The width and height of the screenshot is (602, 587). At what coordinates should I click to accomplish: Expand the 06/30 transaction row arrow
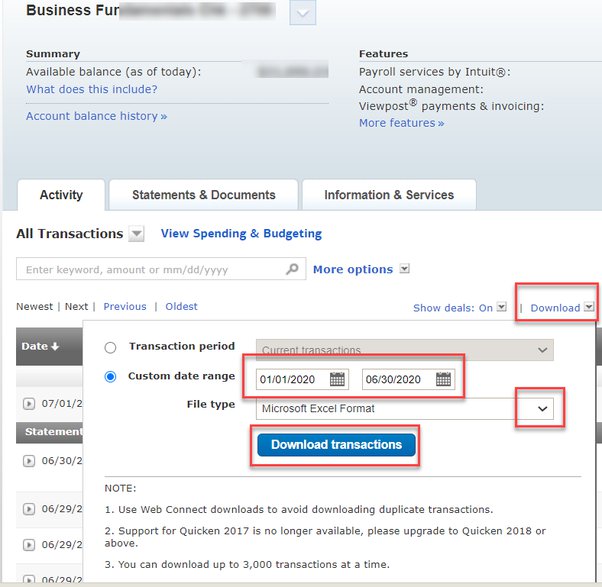[29, 461]
